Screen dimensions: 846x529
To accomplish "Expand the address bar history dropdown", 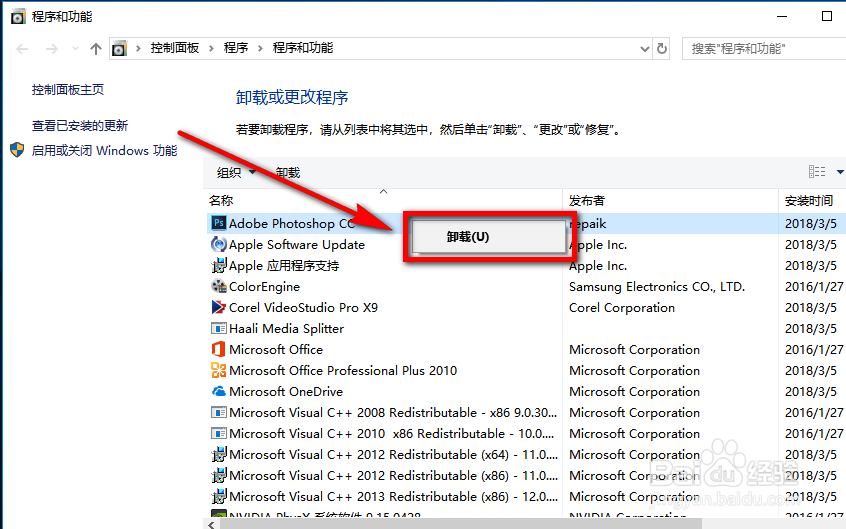I will coord(644,49).
